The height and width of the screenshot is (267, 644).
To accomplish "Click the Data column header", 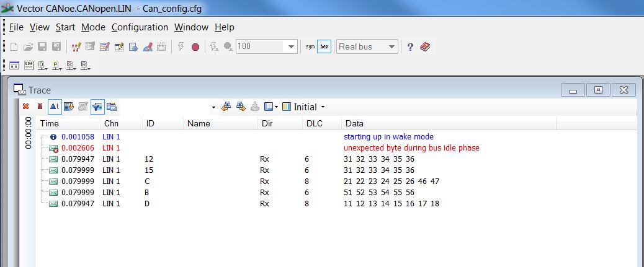I will coord(449,123).
